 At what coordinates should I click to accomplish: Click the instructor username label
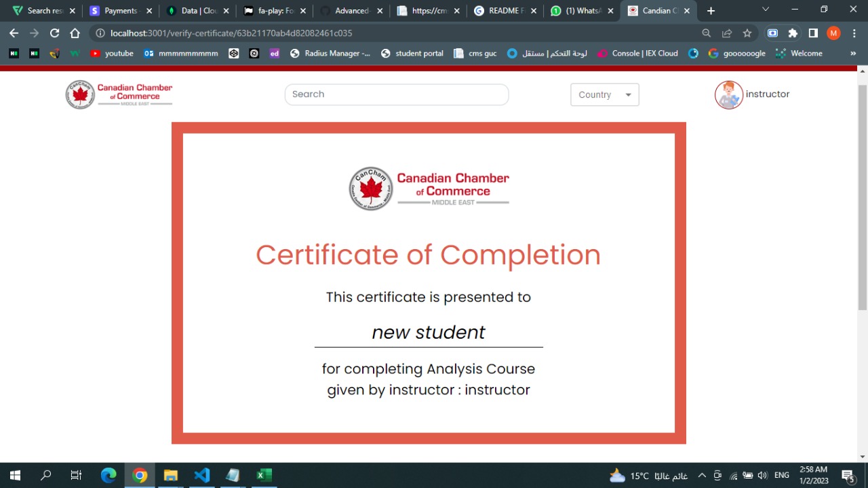[x=768, y=94]
